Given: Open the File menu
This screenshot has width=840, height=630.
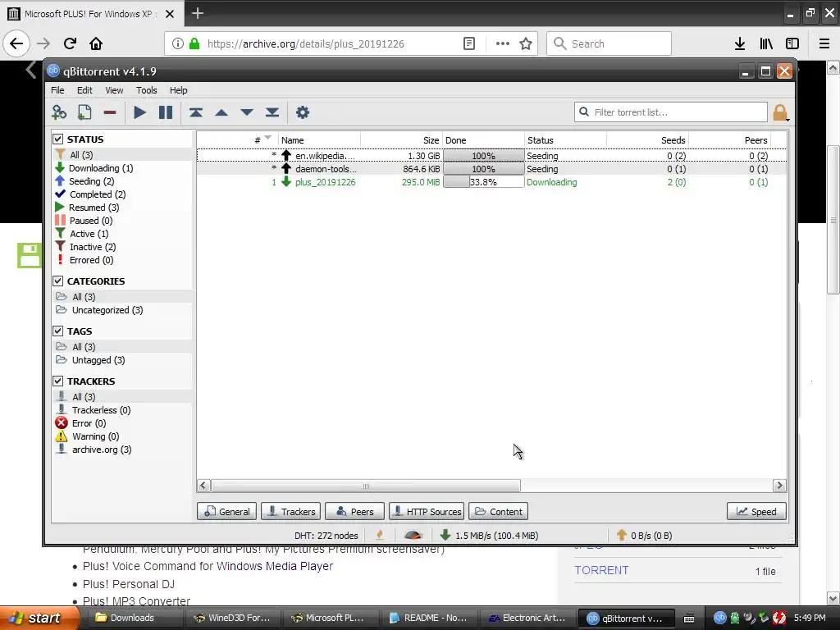Looking at the screenshot, I should click(x=57, y=90).
